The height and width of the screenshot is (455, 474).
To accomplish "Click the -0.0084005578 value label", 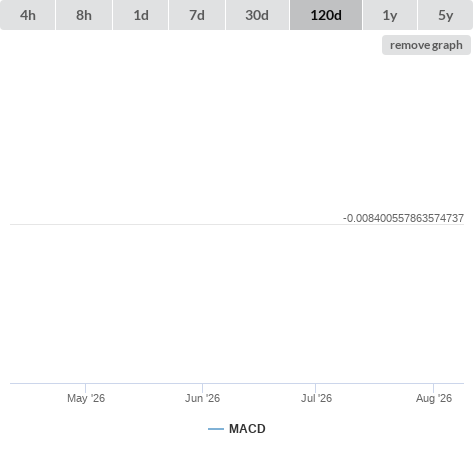I will tap(403, 218).
